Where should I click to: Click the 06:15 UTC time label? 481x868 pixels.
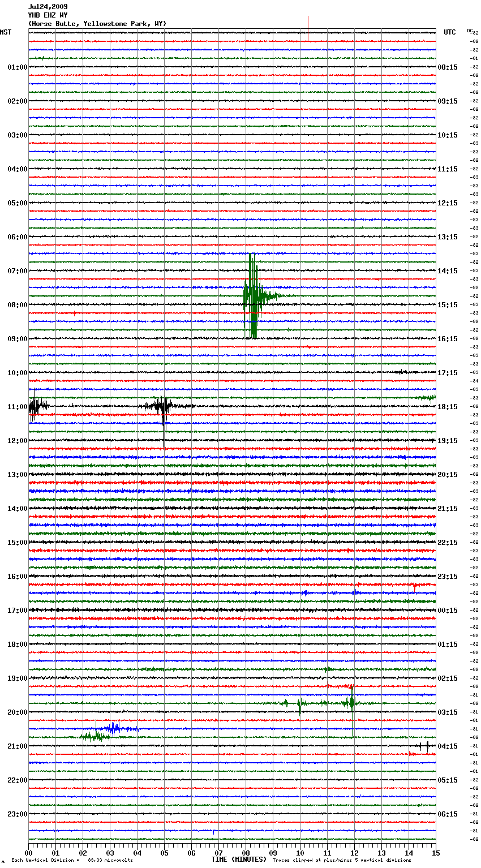[x=448, y=814]
